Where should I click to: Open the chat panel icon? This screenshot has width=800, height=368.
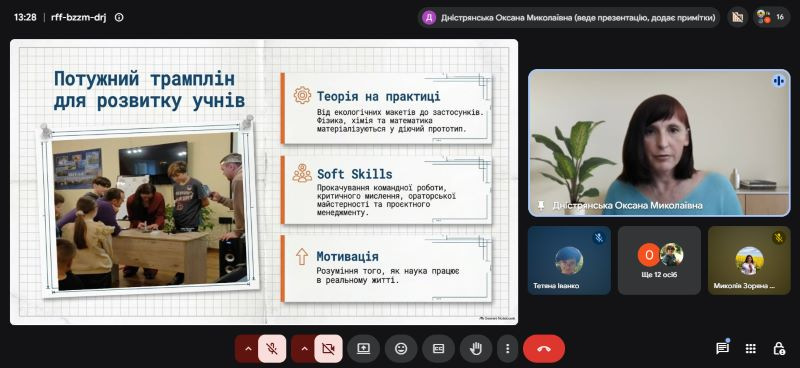[722, 349]
